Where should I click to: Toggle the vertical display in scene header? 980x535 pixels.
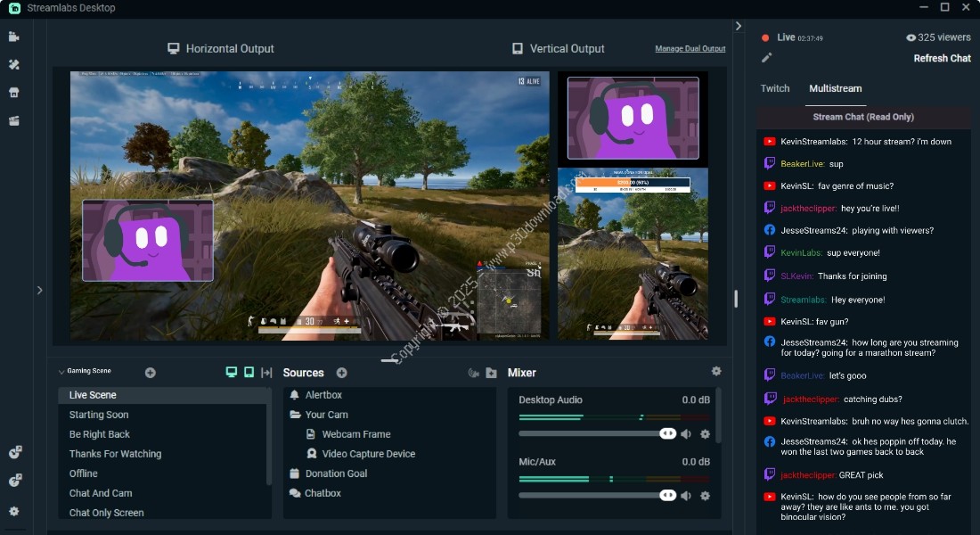point(249,373)
